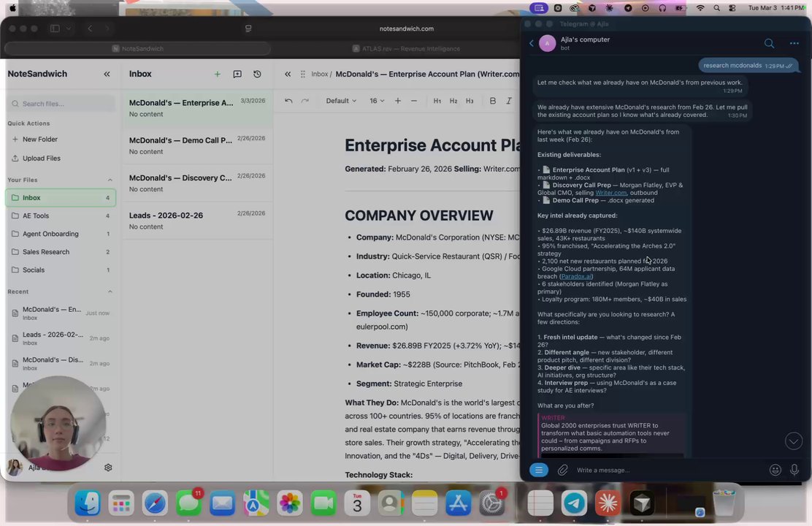This screenshot has height=526, width=812.
Task: Open Leads - 2026-02-26 note
Action: click(x=197, y=221)
